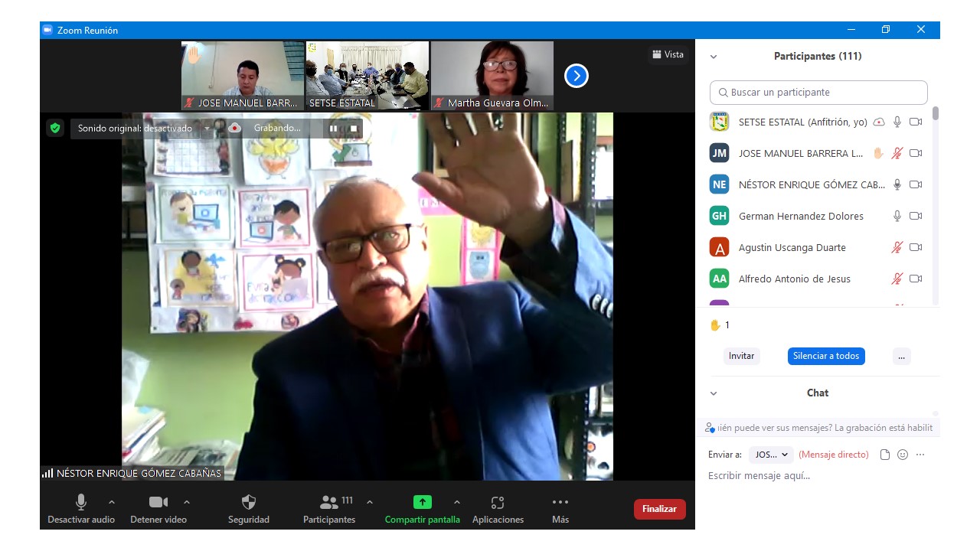The width and height of the screenshot is (980, 551).
Task: Select Alfredo Antonio de Jesus participant name
Action: pyautogui.click(x=795, y=279)
